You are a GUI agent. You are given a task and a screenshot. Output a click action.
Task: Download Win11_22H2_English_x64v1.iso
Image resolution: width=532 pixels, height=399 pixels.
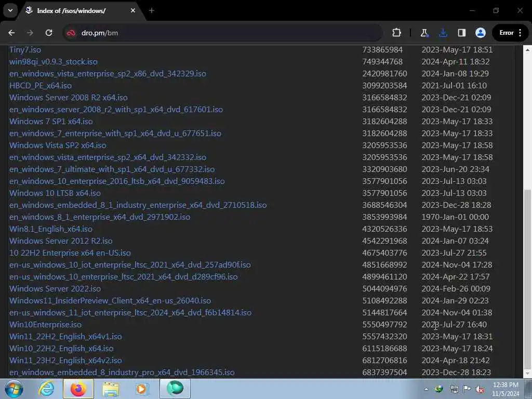pos(65,337)
